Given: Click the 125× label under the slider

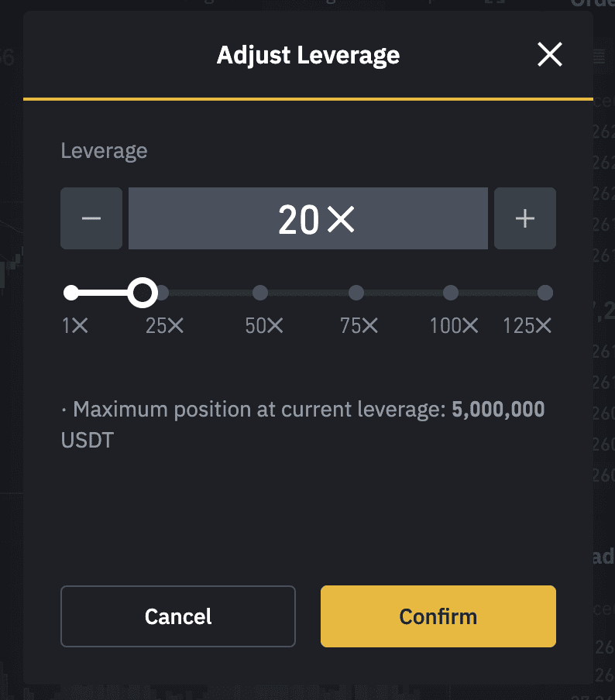Looking at the screenshot, I should point(527,326).
